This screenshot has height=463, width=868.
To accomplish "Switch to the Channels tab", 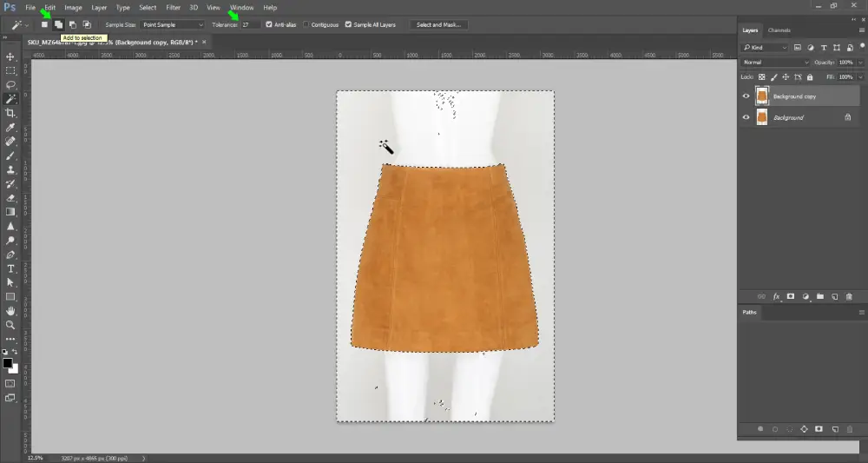I will click(x=779, y=30).
